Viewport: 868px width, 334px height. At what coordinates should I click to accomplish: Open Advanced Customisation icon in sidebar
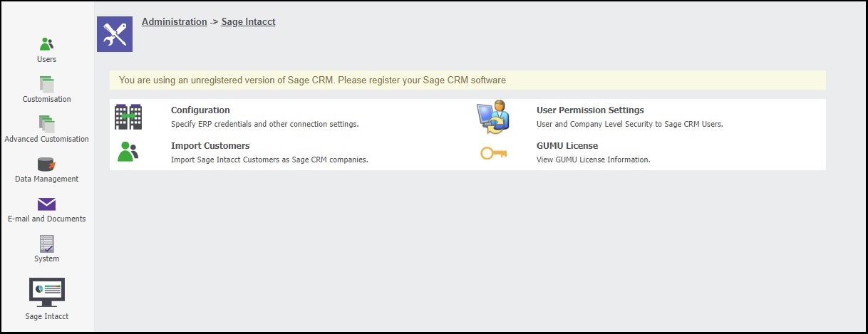point(47,124)
